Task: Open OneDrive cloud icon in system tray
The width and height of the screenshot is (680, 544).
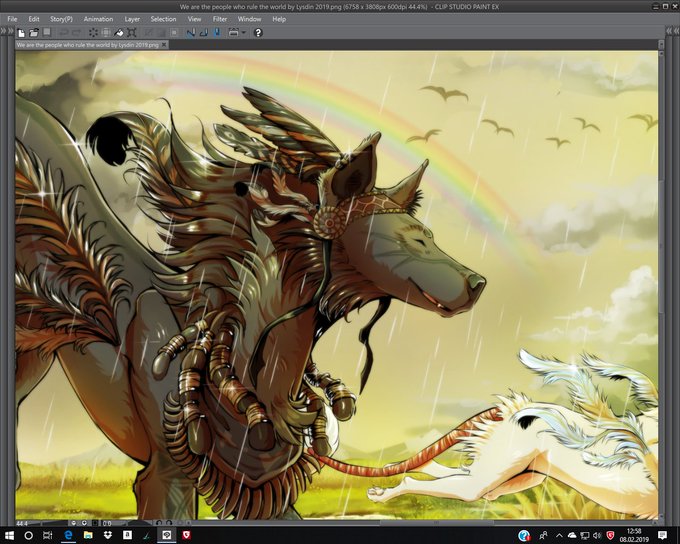Action: click(572, 536)
